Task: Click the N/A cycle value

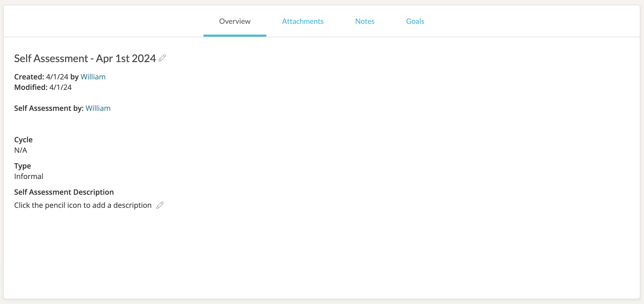Action: pos(20,150)
